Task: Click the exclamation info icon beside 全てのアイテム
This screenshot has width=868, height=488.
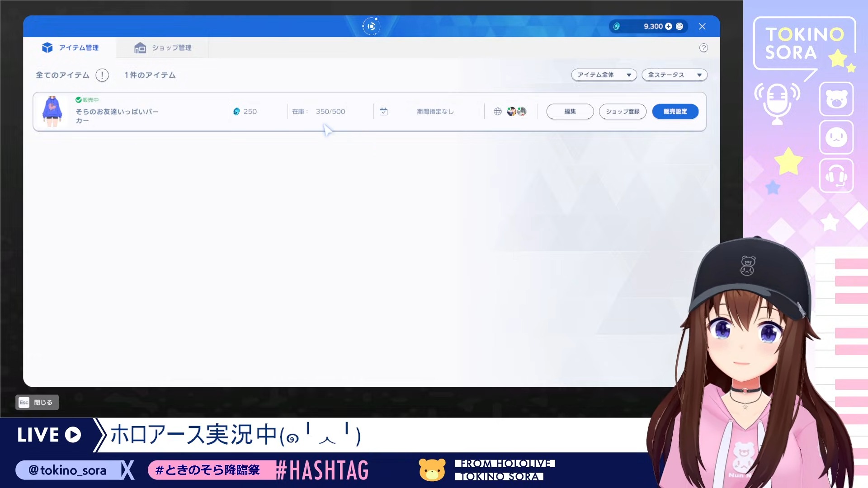Action: (102, 75)
